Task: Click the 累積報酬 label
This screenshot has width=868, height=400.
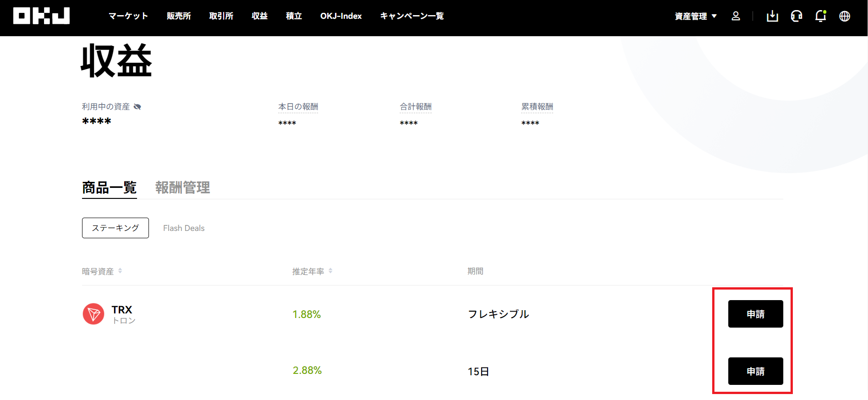Action: pyautogui.click(x=537, y=107)
